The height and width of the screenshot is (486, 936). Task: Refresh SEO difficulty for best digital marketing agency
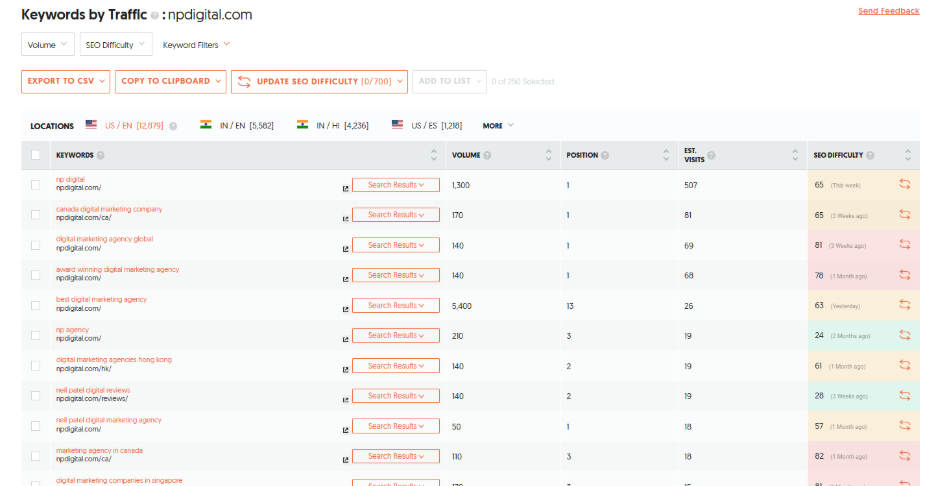pyautogui.click(x=905, y=305)
